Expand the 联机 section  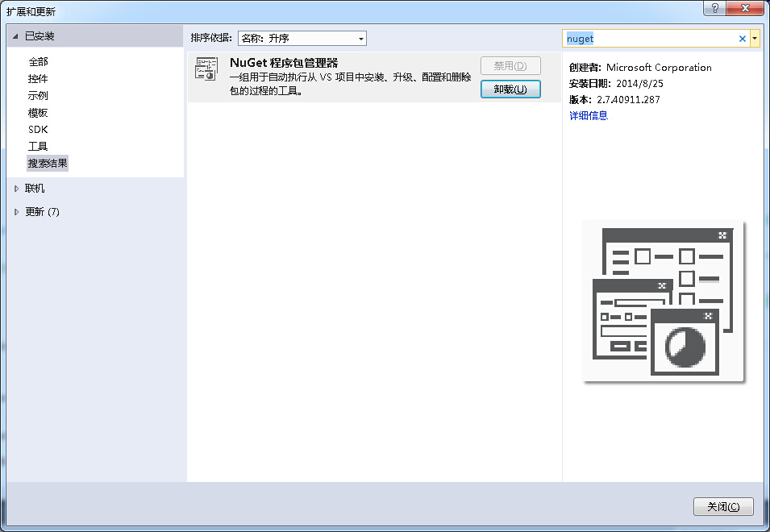coord(17,189)
